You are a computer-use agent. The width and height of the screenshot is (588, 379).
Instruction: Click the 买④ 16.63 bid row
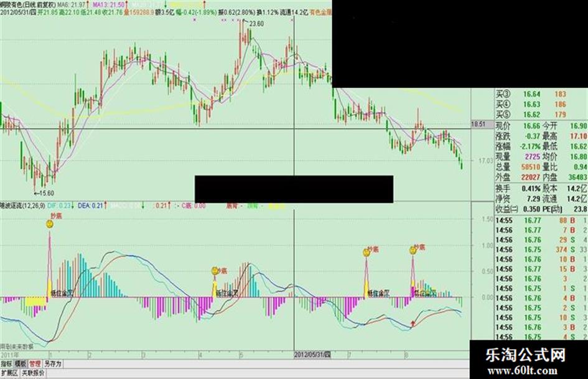[541, 105]
